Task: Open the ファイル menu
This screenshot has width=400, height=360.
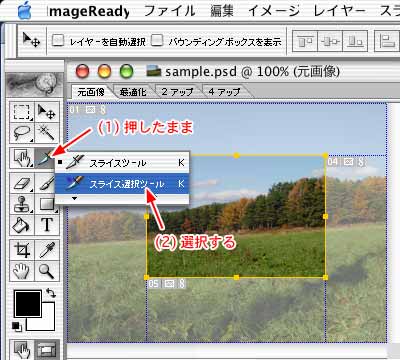Action: [x=169, y=11]
